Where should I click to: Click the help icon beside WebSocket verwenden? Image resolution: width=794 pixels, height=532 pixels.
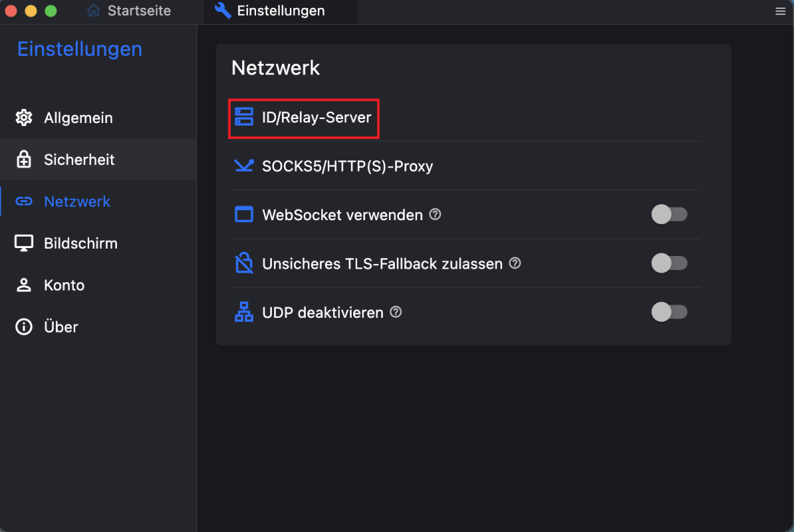(x=435, y=214)
